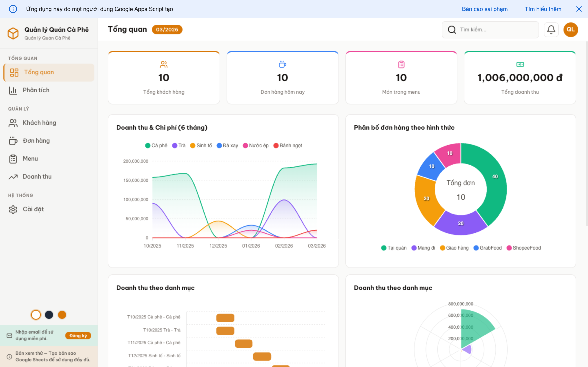Toggle the Cà phê series in legend
This screenshot has width=588, height=367.
(156, 145)
